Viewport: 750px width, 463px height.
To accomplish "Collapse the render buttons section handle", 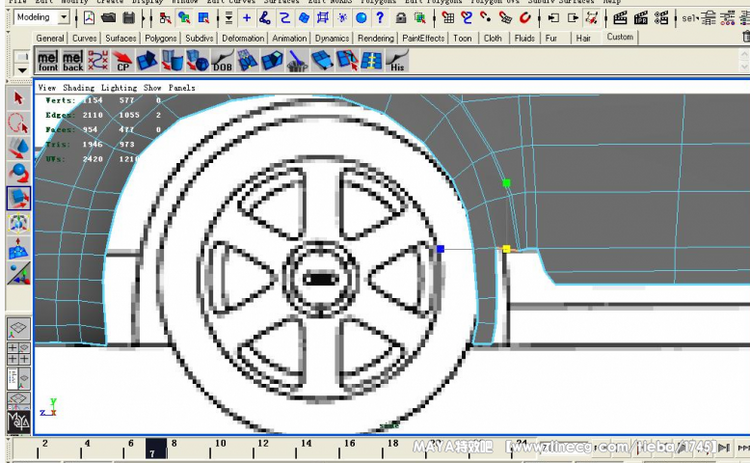I will click(607, 19).
